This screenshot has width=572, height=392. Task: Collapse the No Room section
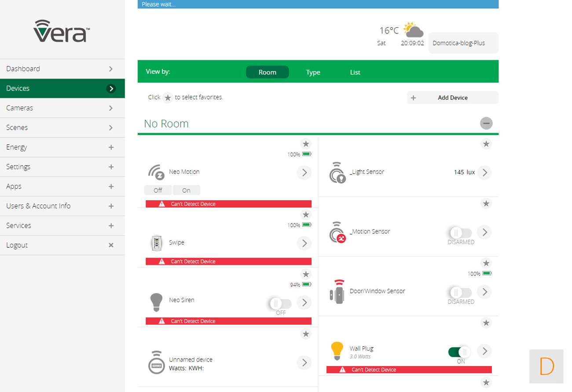pos(486,123)
